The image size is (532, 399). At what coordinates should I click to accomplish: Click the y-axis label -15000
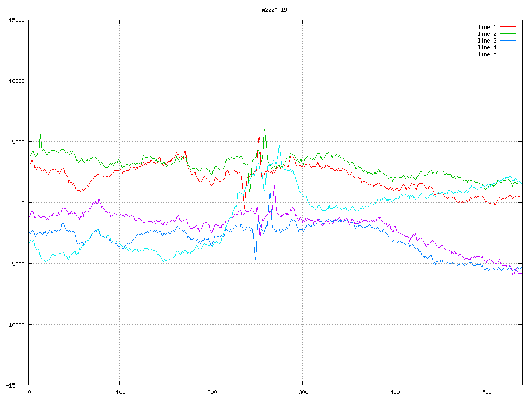[15, 385]
